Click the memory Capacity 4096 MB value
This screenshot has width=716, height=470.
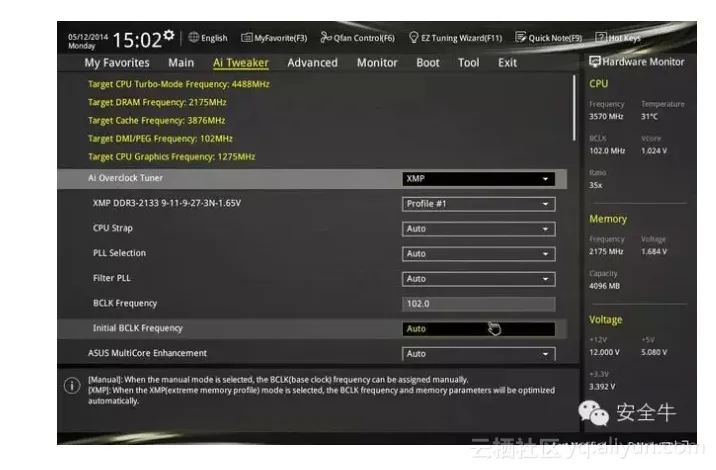(604, 286)
